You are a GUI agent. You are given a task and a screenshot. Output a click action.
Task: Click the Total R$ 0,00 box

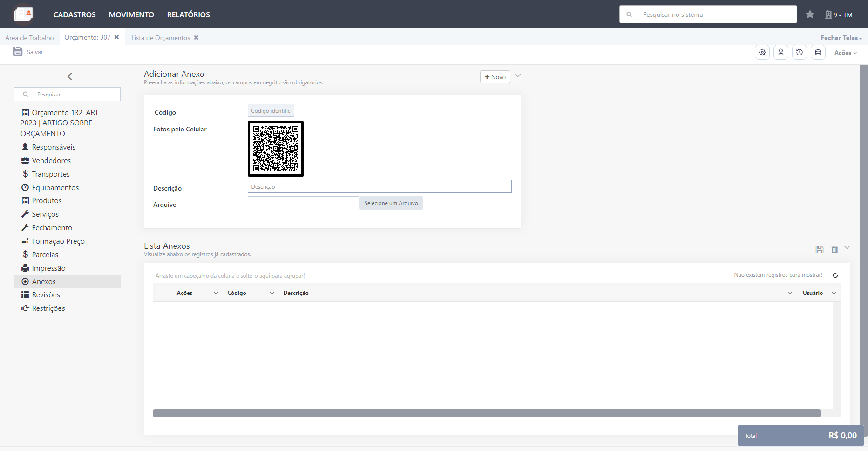[801, 436]
